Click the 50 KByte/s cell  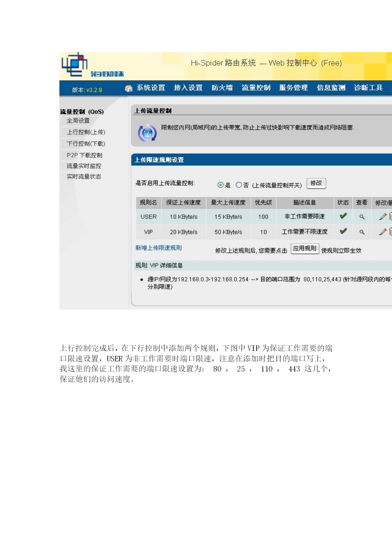click(x=228, y=232)
